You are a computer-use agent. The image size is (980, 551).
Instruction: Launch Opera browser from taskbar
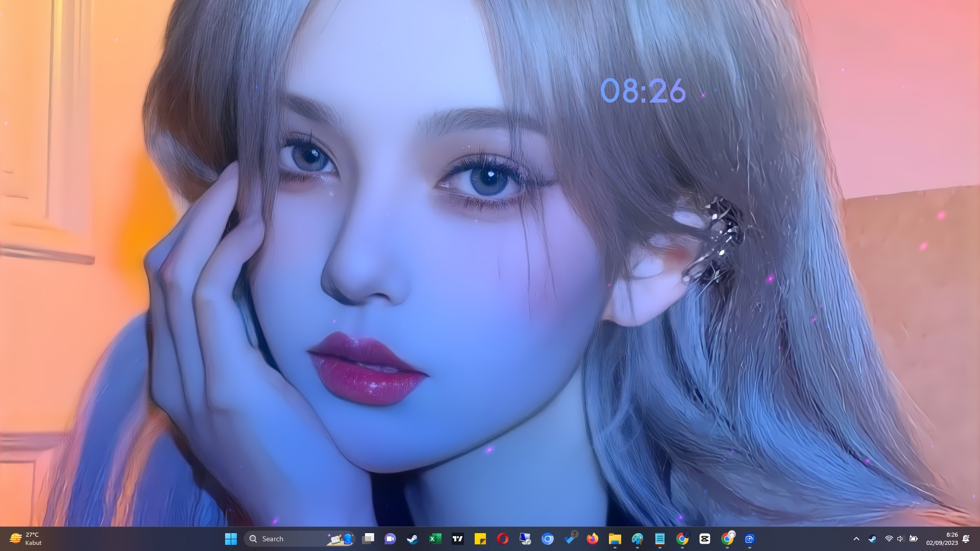(502, 539)
